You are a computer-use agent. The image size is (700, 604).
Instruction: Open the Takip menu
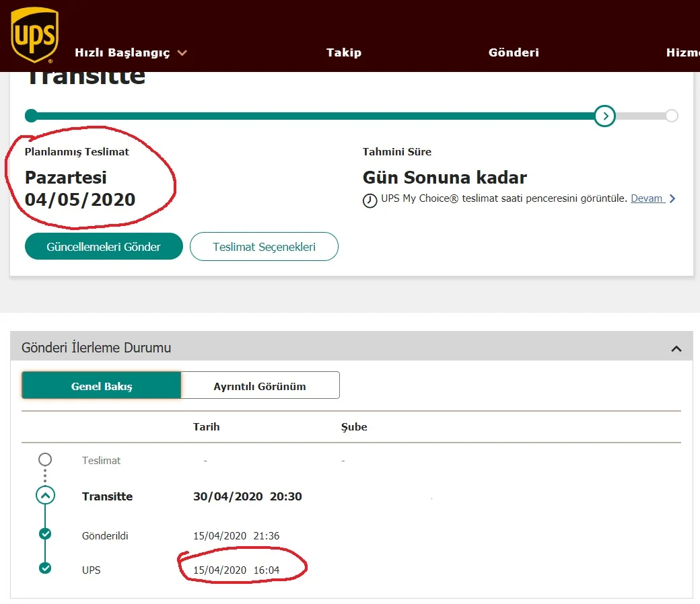coord(344,52)
